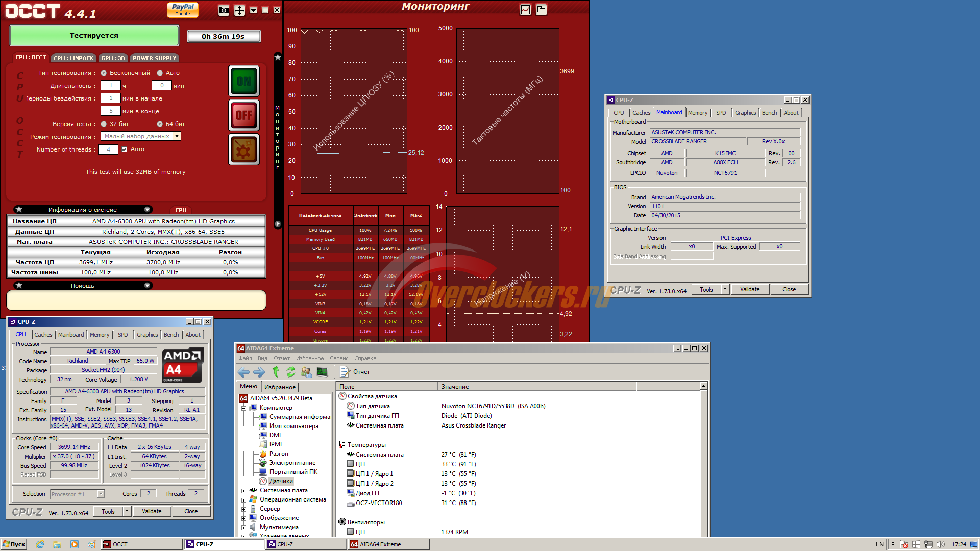Viewport: 980px width, 551px height.
Task: Open AIDA64 system stability monitor icon
Action: pyautogui.click(x=322, y=372)
